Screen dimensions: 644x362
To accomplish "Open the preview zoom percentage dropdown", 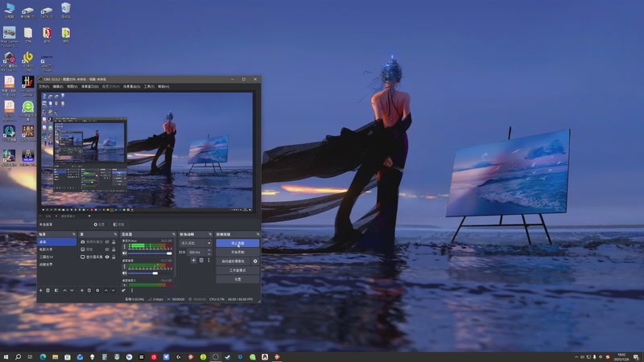I will pos(50,216).
